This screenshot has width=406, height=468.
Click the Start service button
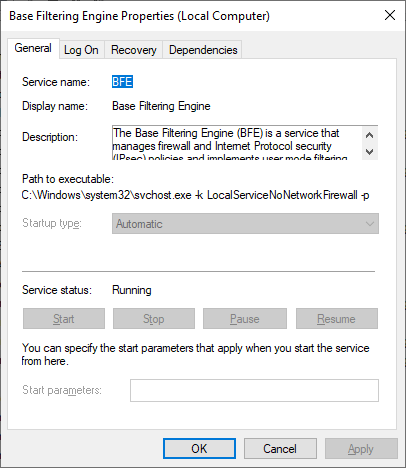click(x=64, y=319)
